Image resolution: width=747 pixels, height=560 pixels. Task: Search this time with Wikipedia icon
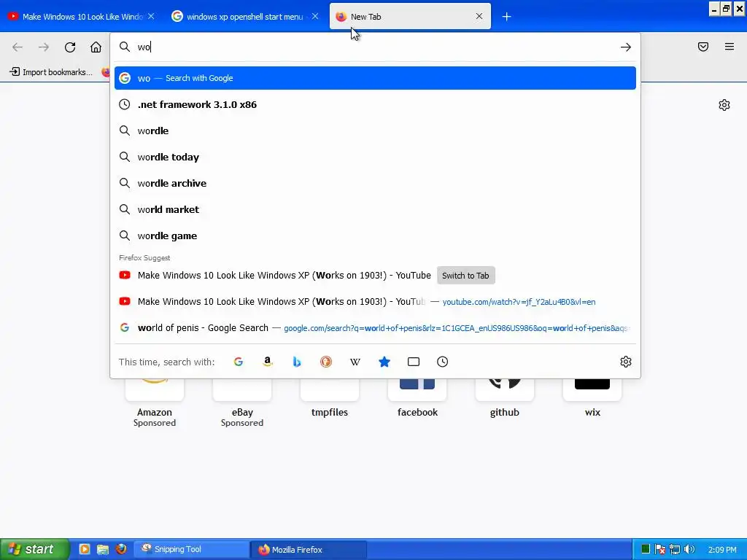click(355, 362)
